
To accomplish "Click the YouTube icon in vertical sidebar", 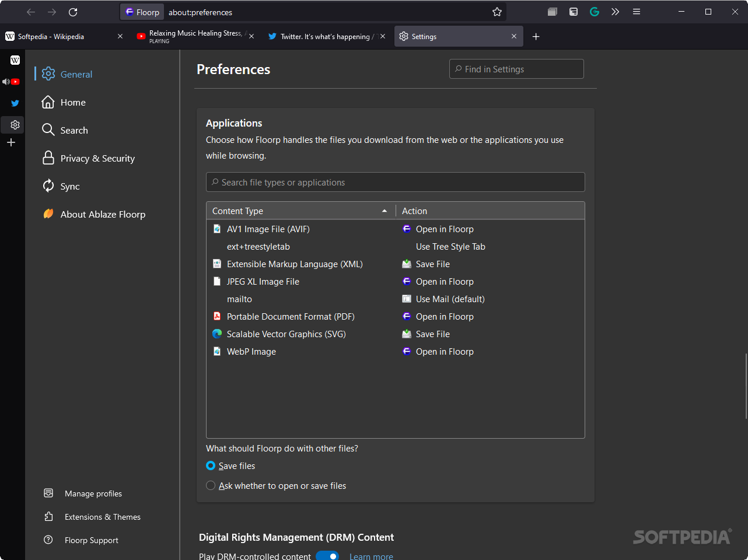I will coord(16,82).
